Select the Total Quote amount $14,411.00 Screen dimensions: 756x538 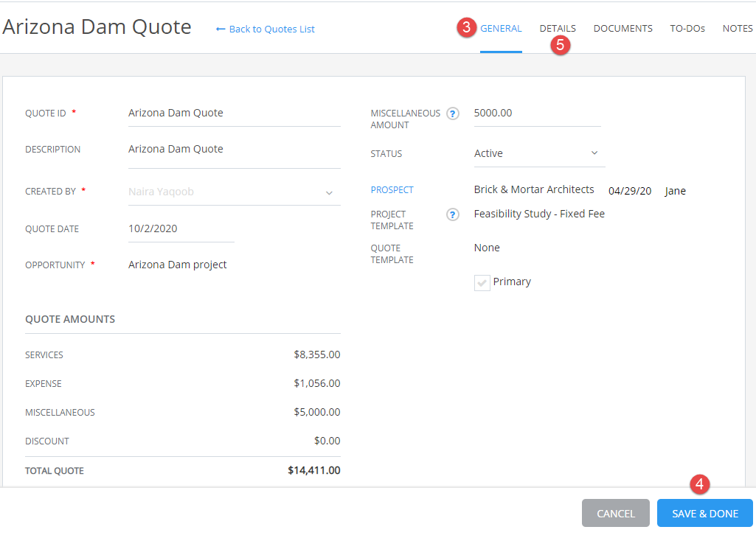point(314,471)
